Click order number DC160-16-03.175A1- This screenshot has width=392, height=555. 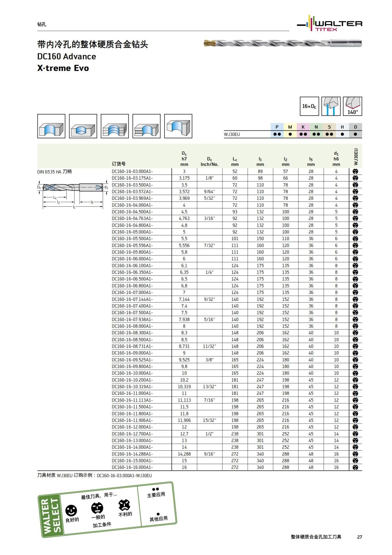[x=132, y=178]
